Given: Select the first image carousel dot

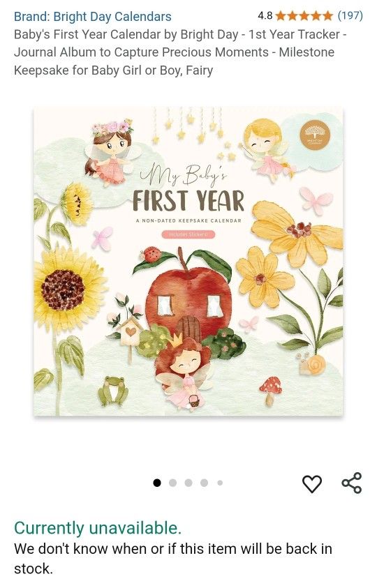Looking at the screenshot, I should [x=157, y=483].
